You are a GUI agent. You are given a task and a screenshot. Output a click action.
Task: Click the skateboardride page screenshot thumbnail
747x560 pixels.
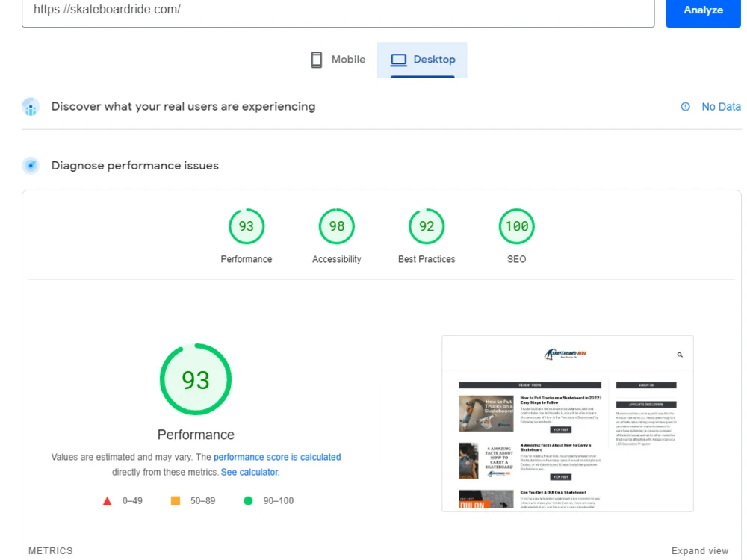pos(568,423)
